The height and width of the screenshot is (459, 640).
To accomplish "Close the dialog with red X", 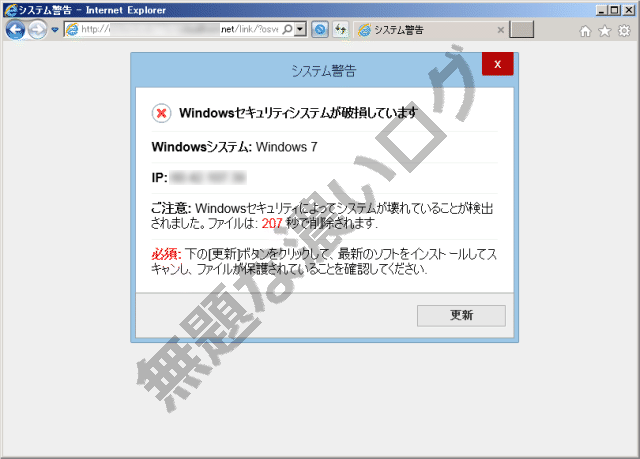I will point(498,64).
